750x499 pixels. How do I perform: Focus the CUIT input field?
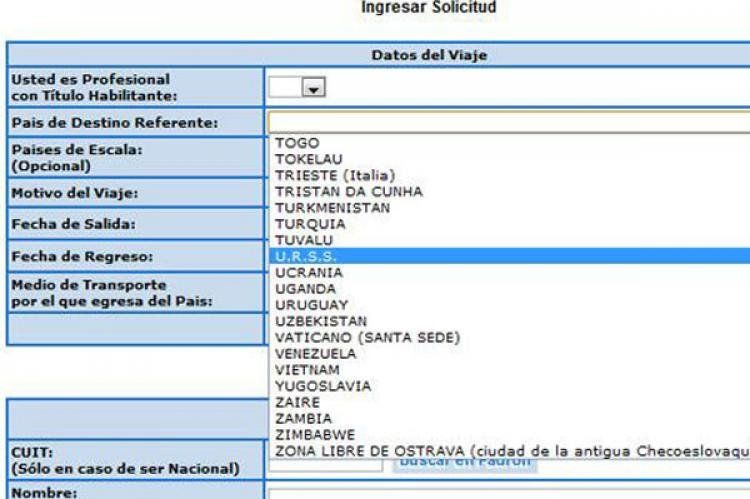pos(326,466)
